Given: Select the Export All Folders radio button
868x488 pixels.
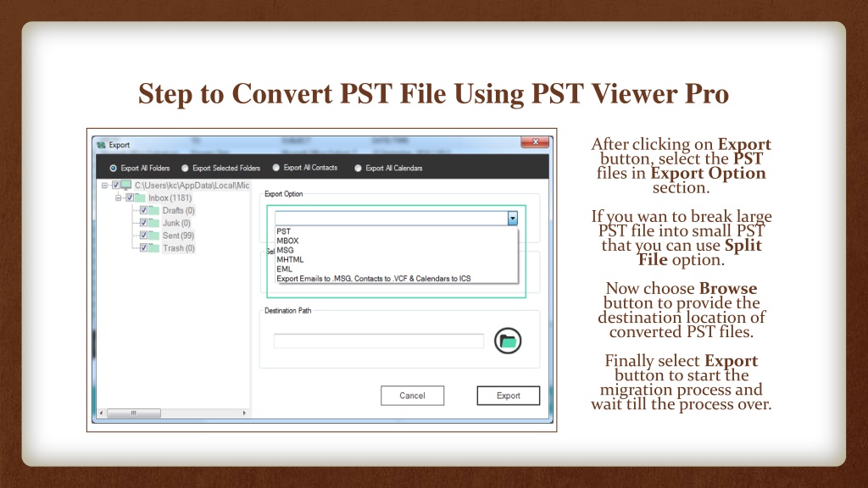Looking at the screenshot, I should [x=113, y=169].
